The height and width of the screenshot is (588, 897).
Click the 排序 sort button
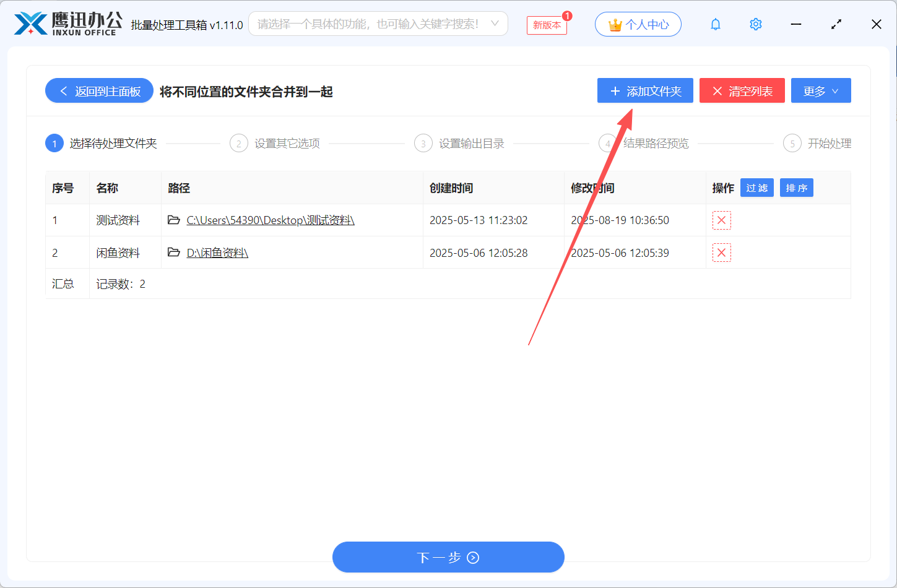(797, 188)
